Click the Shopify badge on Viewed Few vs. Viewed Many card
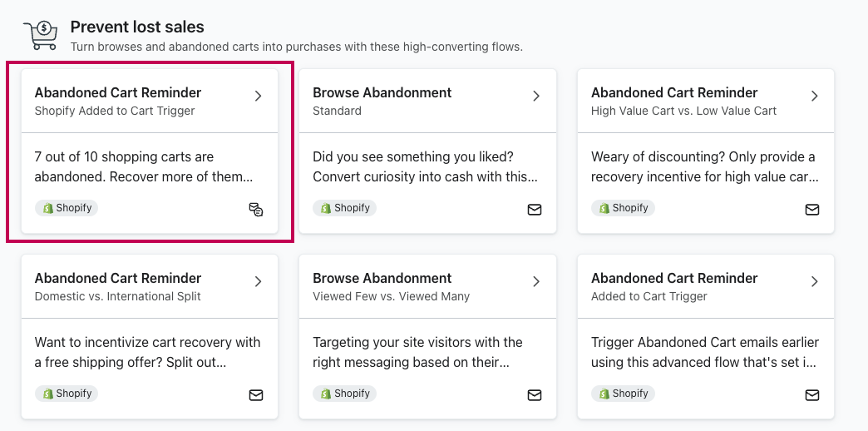This screenshot has height=431, width=868. pos(344,394)
